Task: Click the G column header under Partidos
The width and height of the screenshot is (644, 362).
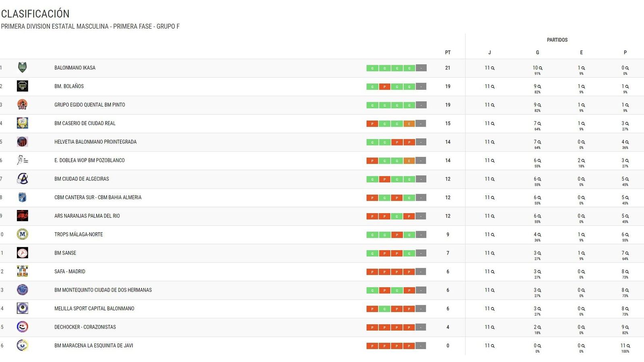Action: [537, 53]
